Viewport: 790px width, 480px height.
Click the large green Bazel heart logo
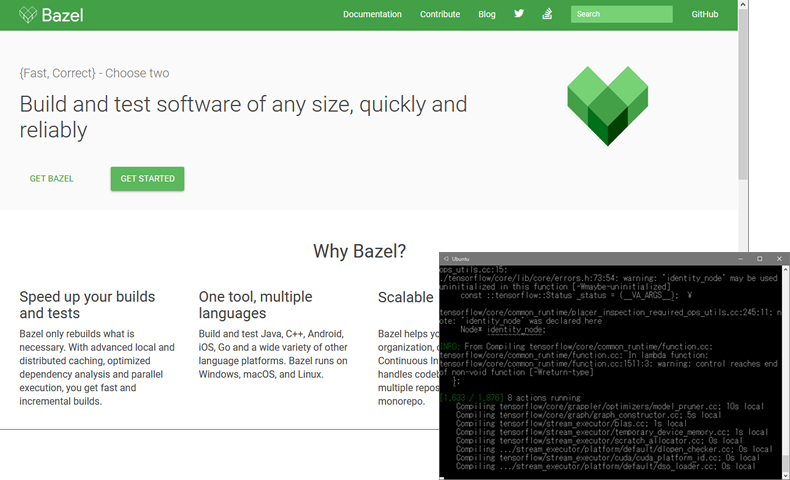[608, 106]
